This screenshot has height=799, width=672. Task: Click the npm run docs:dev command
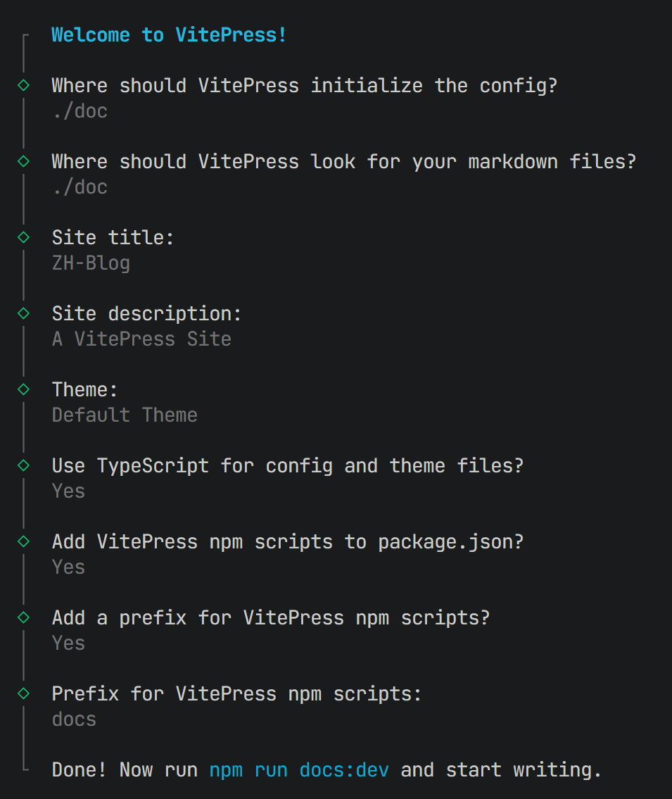299,769
